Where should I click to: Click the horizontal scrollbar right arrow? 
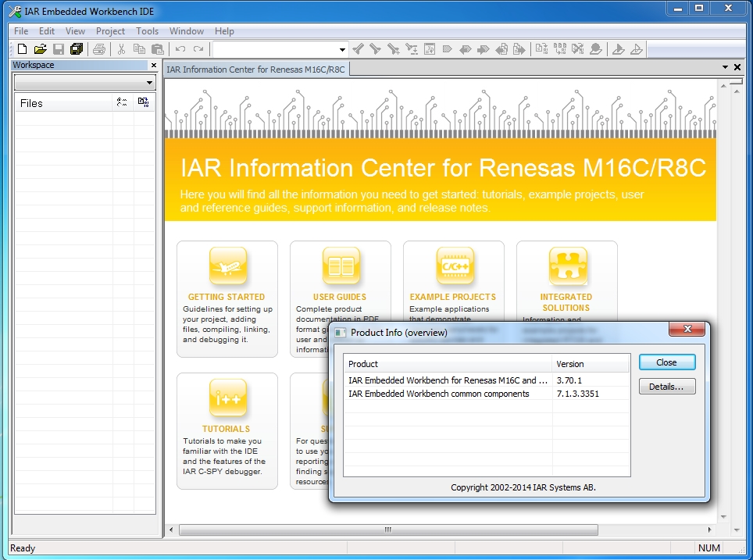pyautogui.click(x=710, y=530)
